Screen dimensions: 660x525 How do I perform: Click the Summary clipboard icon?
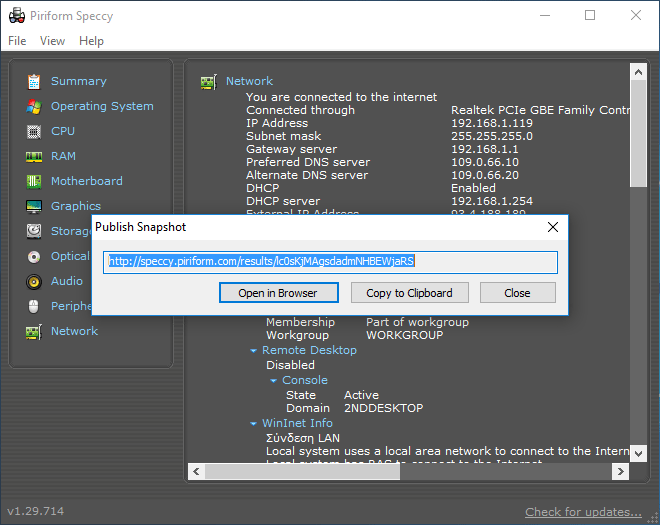pos(34,82)
